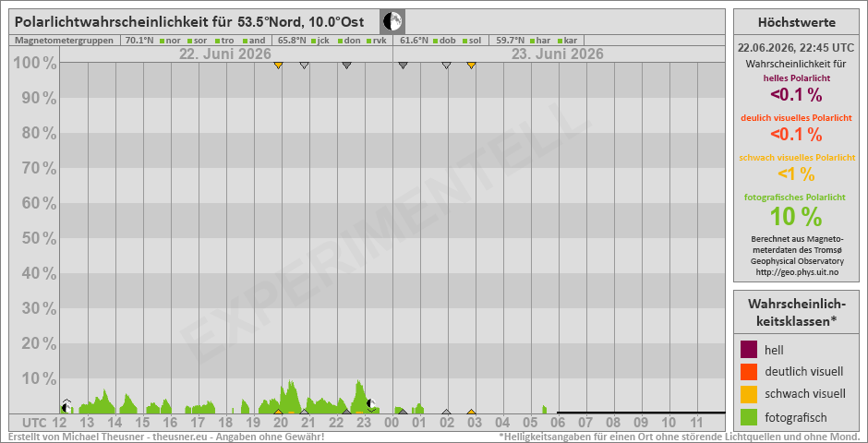Click the green status square for kar
Screen dimensions: 868x443
tap(560, 41)
